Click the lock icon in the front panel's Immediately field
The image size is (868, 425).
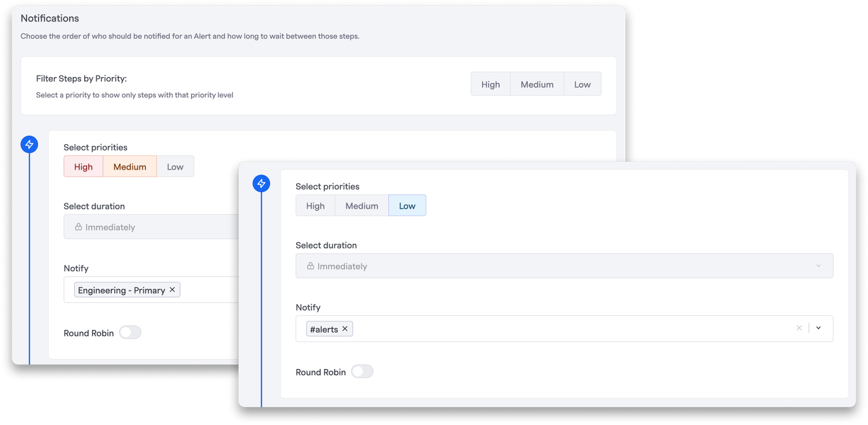tap(311, 266)
